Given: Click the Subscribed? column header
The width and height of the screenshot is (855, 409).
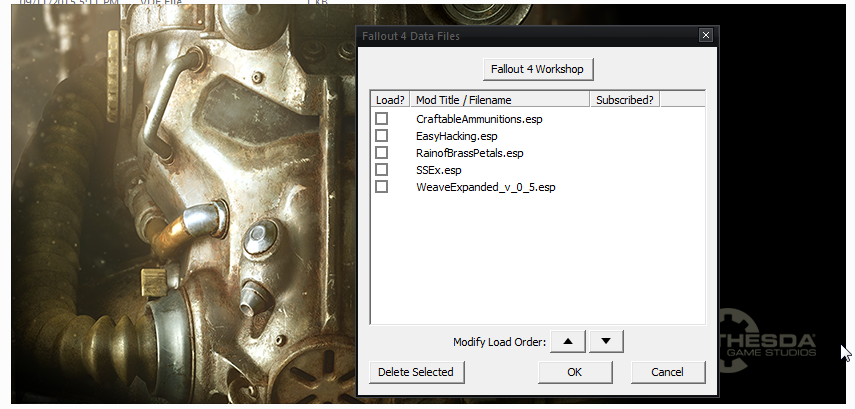Looking at the screenshot, I should click(625, 100).
